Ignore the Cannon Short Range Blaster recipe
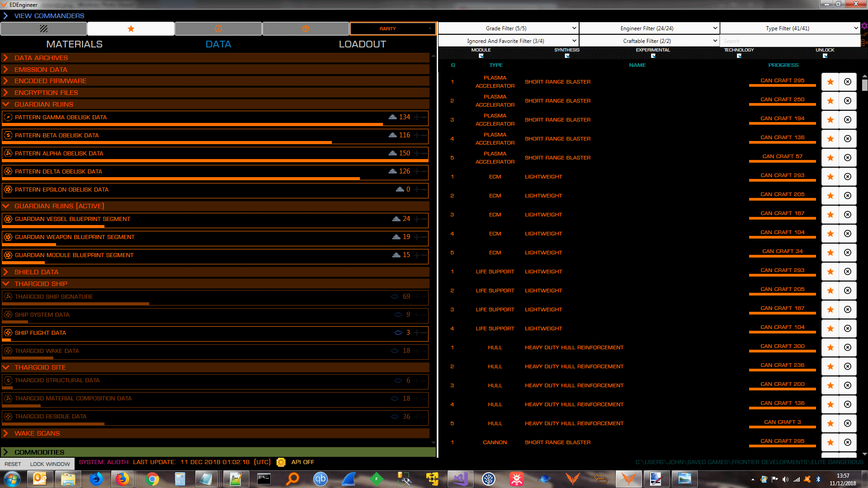868x488 pixels. (x=848, y=442)
